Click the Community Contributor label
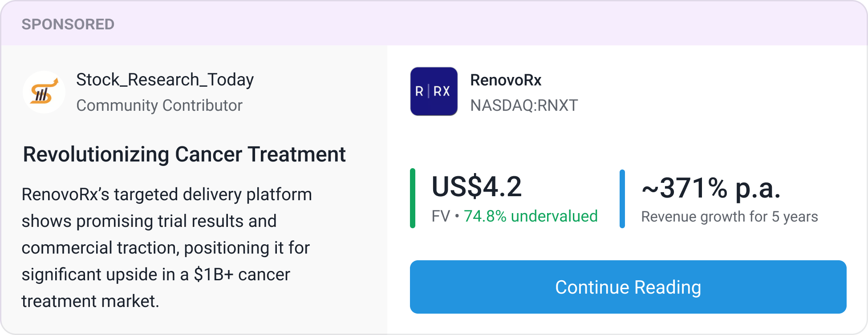 pos(159,105)
